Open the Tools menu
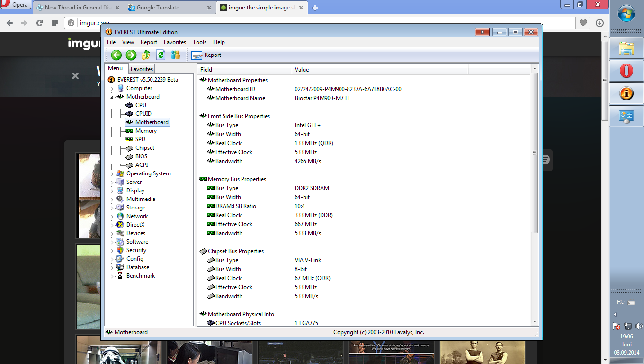Image resolution: width=644 pixels, height=364 pixels. coord(199,42)
